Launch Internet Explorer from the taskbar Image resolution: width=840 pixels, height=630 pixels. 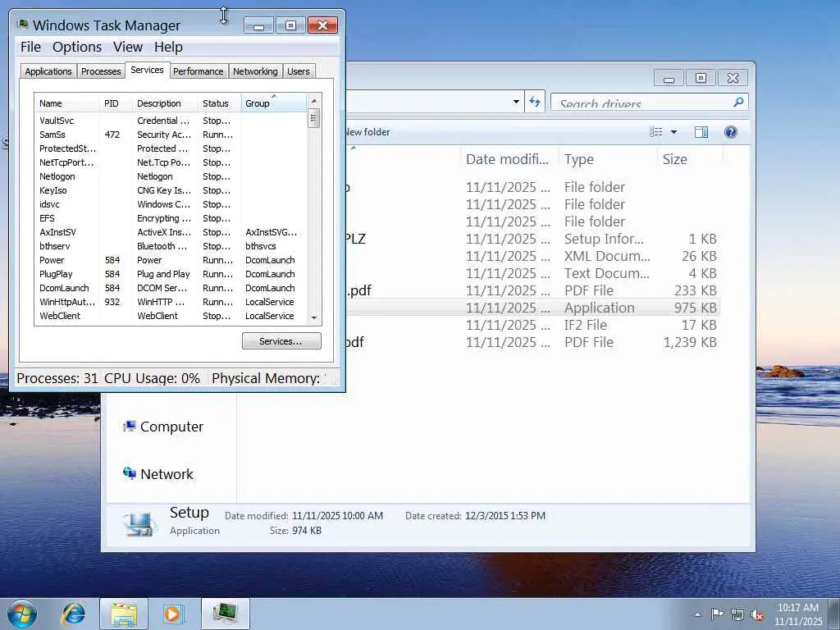pyautogui.click(x=73, y=614)
